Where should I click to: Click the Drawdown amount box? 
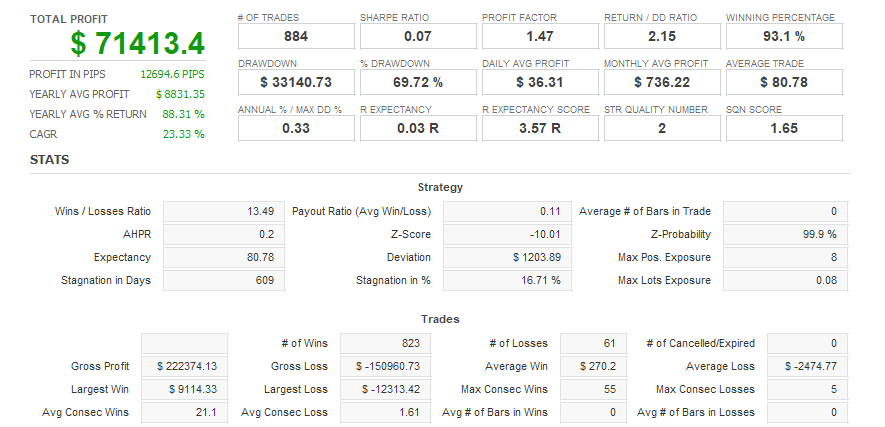[x=296, y=82]
